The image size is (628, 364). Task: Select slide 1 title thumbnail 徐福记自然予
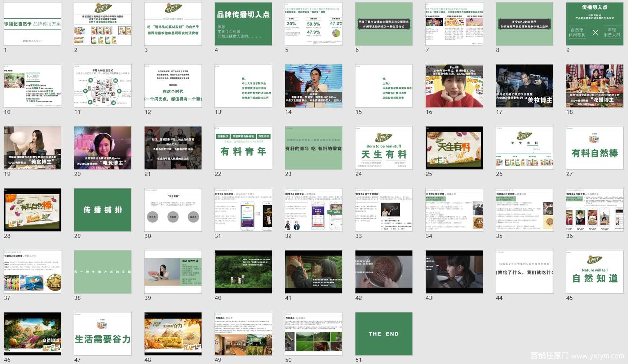tap(32, 24)
